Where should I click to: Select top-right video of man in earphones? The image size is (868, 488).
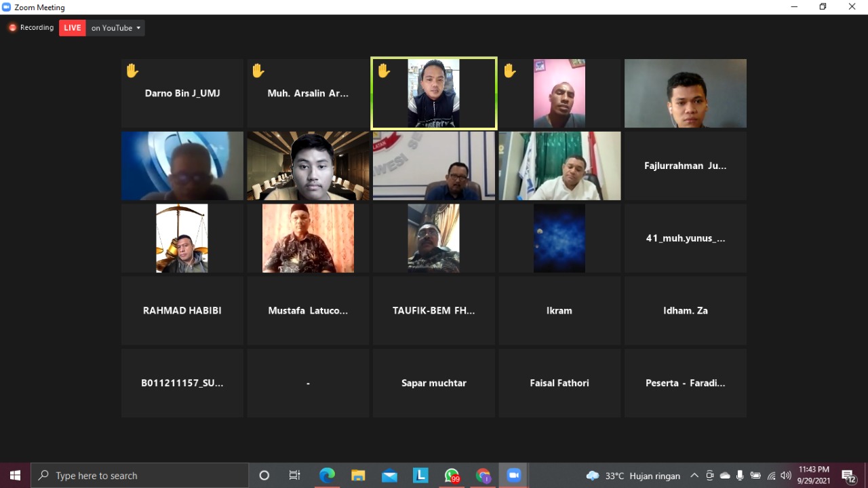pyautogui.click(x=686, y=93)
